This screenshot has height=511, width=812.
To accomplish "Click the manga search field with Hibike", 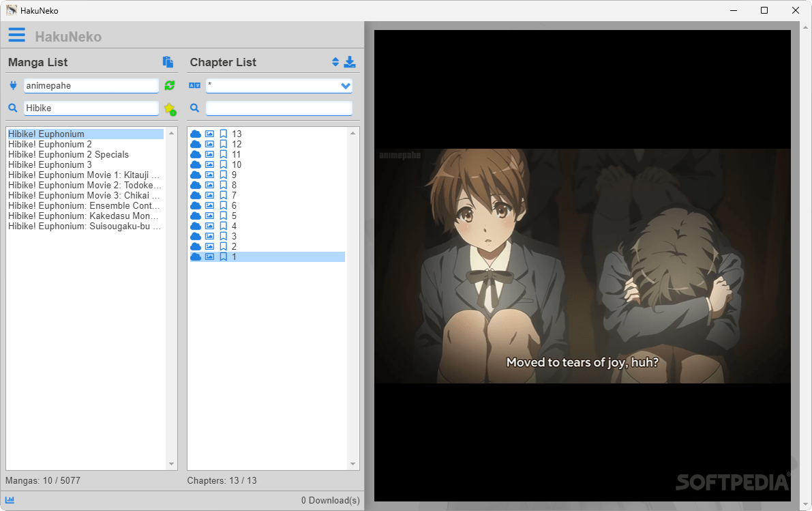I will pyautogui.click(x=91, y=108).
